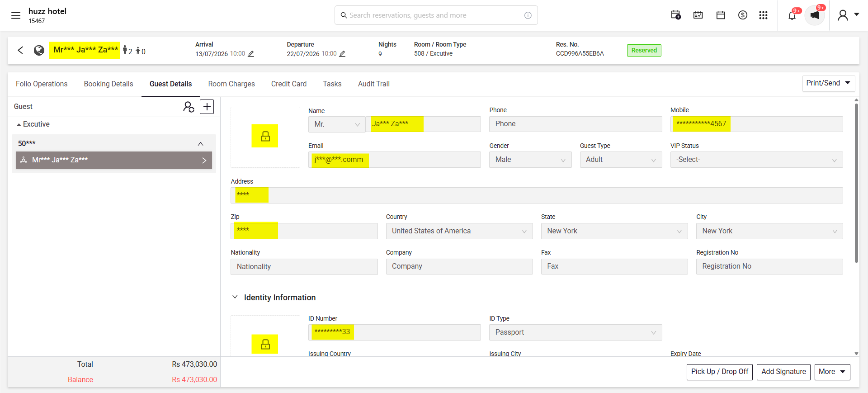Open the hamburger main menu

pyautogui.click(x=16, y=15)
